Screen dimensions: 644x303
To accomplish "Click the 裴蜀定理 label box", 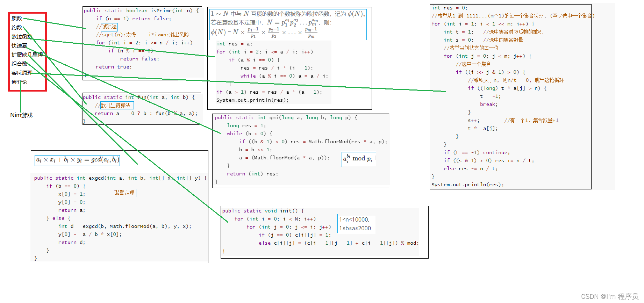I will (125, 193).
